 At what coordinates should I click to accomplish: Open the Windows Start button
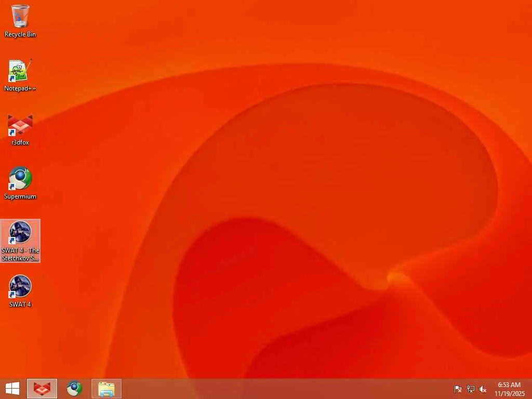click(12, 389)
